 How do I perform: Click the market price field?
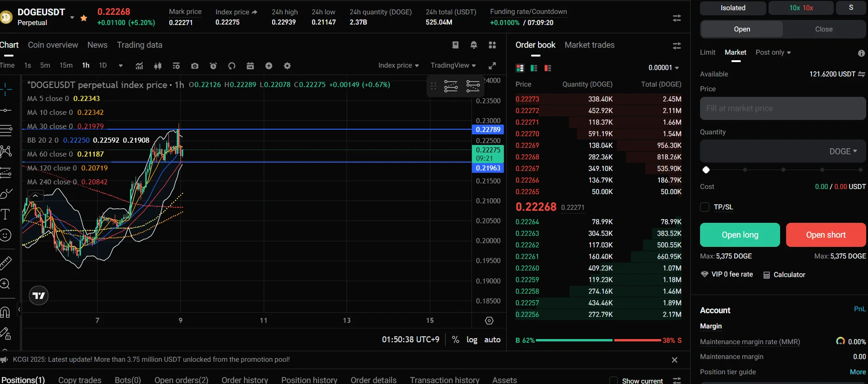click(783, 108)
